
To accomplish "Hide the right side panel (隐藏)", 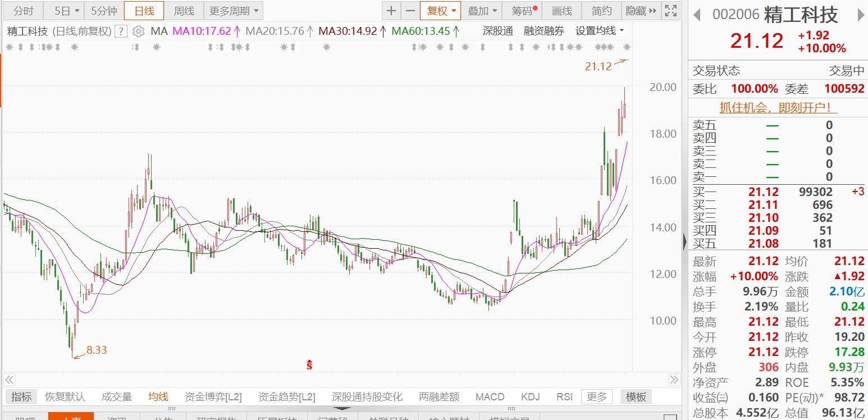I will [x=641, y=11].
